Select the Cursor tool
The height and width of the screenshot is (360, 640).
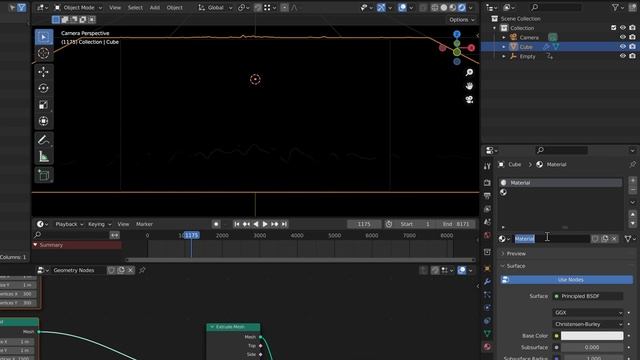pyautogui.click(x=44, y=53)
